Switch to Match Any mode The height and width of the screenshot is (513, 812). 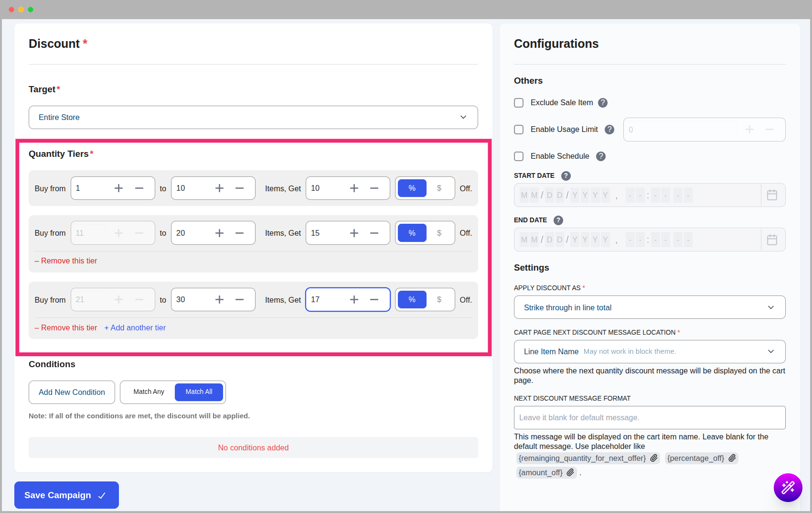(x=148, y=392)
